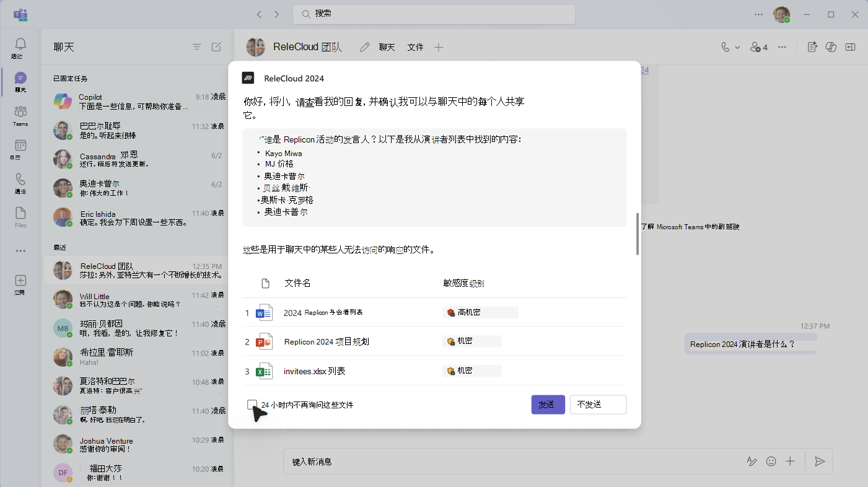The height and width of the screenshot is (487, 868).
Task: Send message with paper plane icon
Action: [820, 461]
